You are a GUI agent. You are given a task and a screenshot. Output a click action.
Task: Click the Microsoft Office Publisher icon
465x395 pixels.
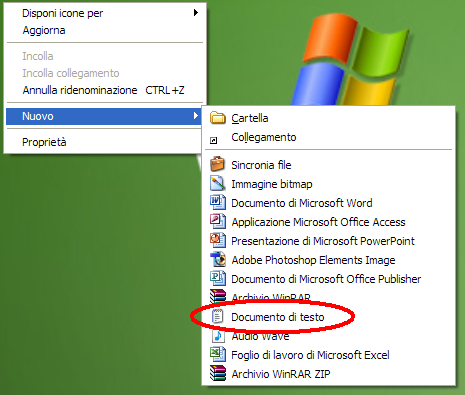218,278
